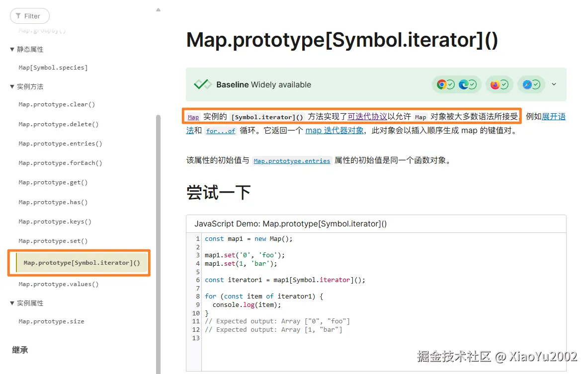Click the Safari browser compatibility icon
This screenshot has width=588, height=374.
(x=527, y=85)
